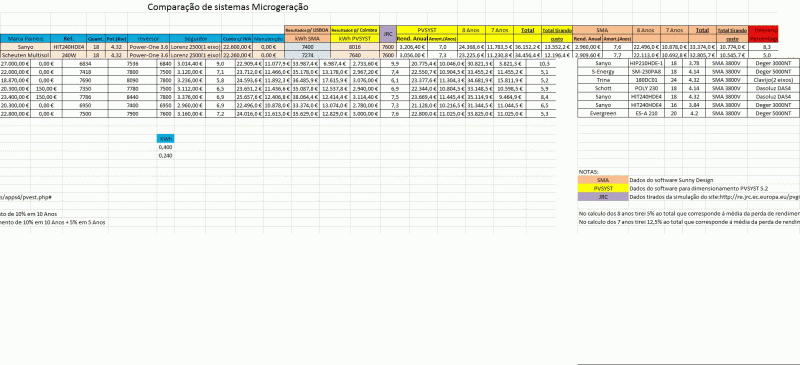The image size is (800, 365).
Task: Click the 'NOTAS:' label cell
Action: point(588,172)
